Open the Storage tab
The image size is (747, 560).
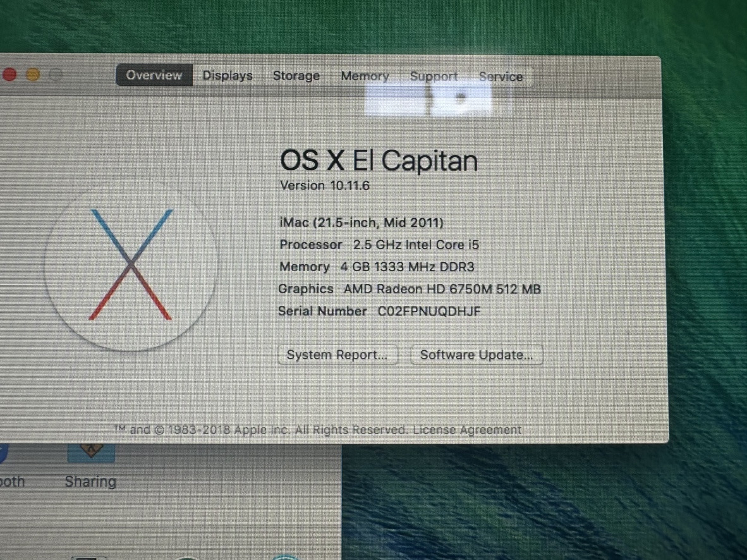(x=296, y=75)
